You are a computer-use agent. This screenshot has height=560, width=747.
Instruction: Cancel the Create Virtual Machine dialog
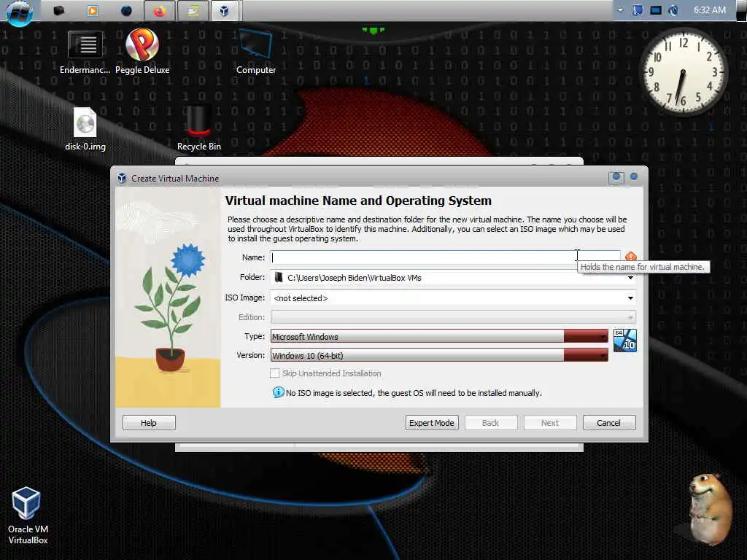click(x=609, y=422)
